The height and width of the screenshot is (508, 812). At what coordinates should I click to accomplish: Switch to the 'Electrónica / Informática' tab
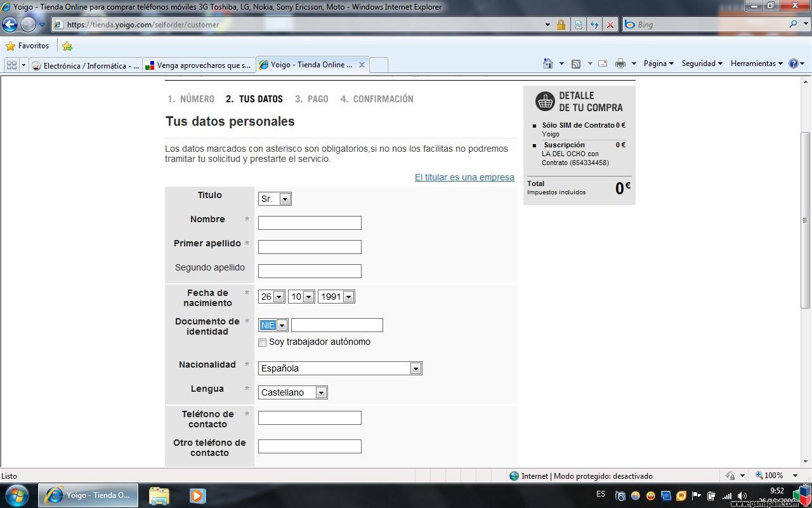pos(86,65)
